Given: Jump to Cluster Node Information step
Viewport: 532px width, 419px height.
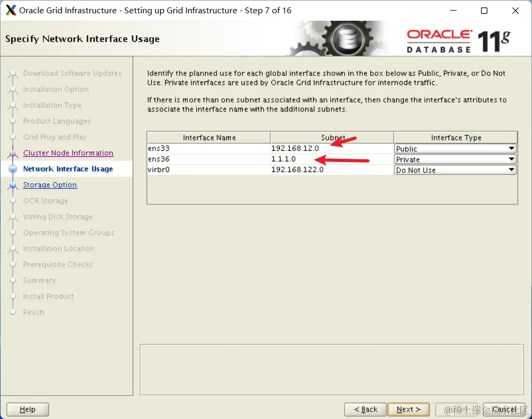Looking at the screenshot, I should coord(68,153).
